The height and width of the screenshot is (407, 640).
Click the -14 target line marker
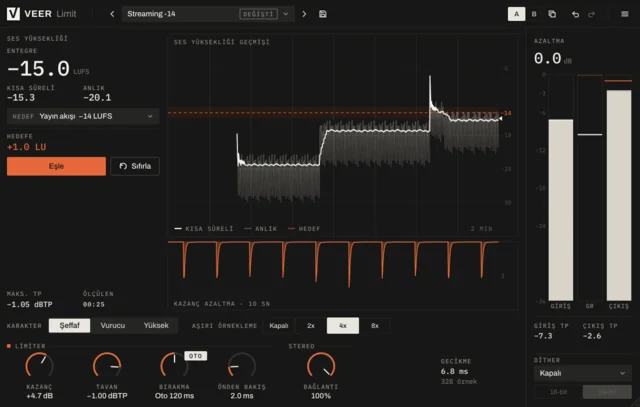[507, 113]
